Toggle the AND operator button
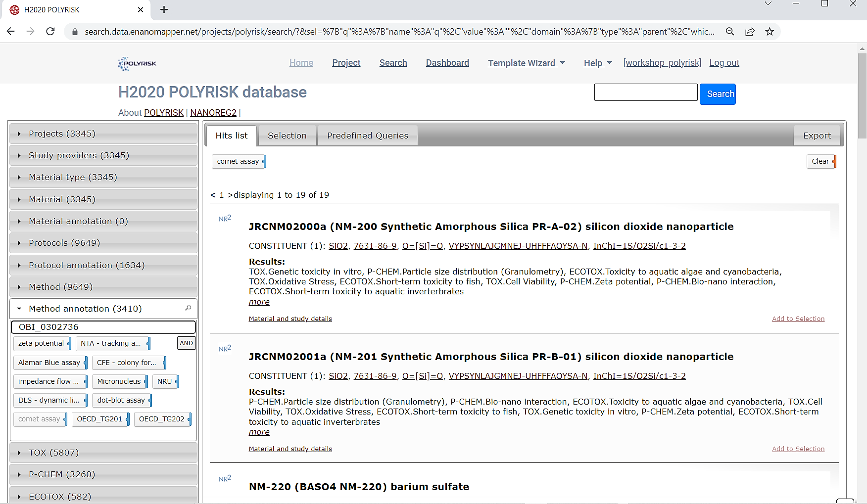Screen dimensions: 867x504 click(186, 343)
